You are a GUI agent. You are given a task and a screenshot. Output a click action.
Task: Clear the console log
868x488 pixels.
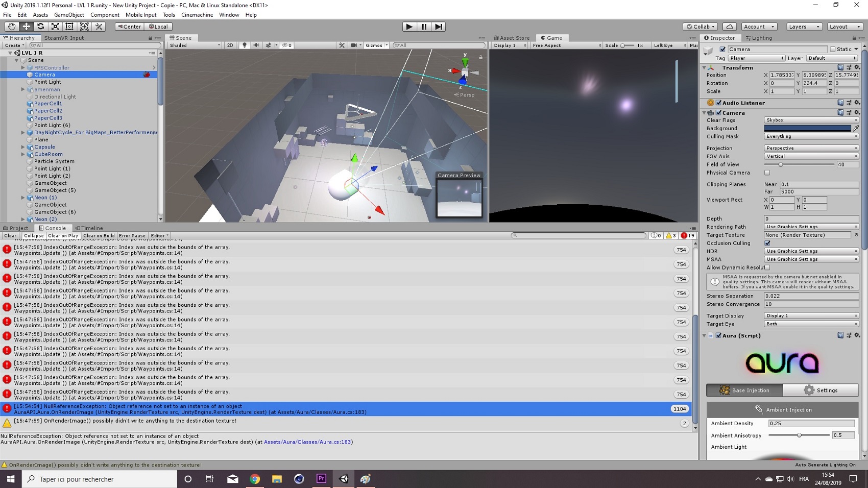(10, 236)
